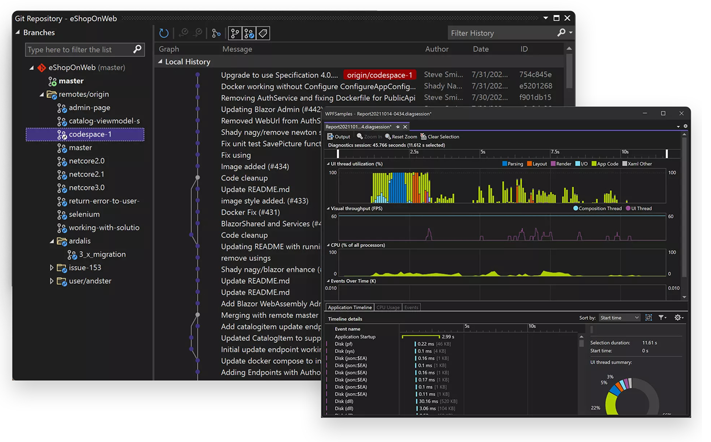The height and width of the screenshot is (442, 711).
Task: Collapse the remotes/origin folder
Action: 42,94
